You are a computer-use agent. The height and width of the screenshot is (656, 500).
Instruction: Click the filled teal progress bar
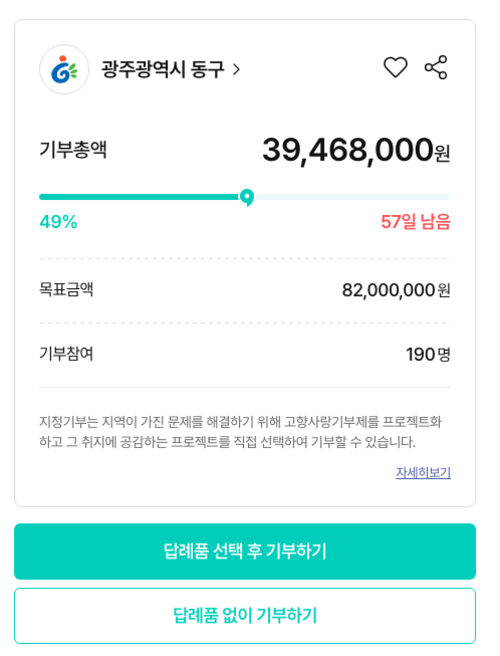click(x=139, y=197)
